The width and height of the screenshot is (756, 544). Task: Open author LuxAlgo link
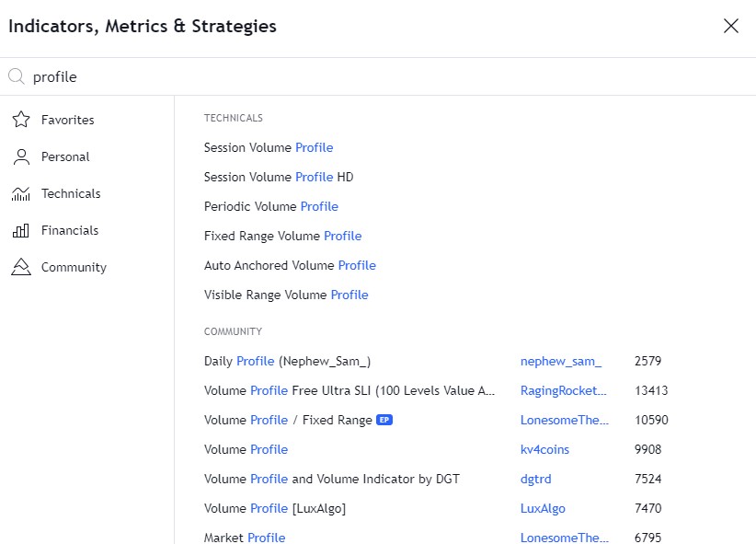coord(543,508)
